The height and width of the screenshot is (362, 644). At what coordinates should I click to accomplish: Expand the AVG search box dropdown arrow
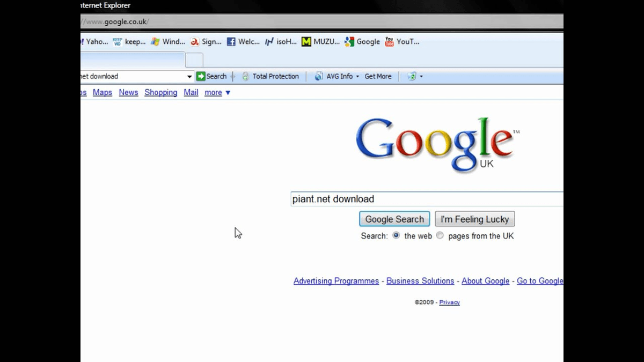click(189, 77)
